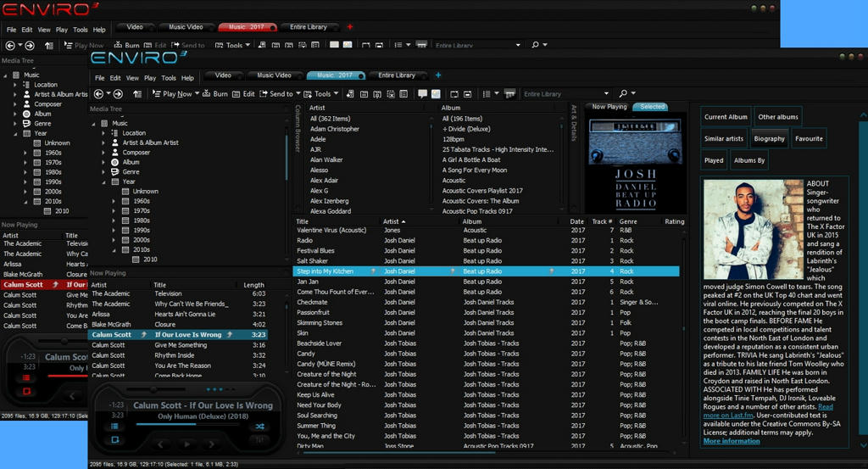The image size is (868, 469).
Task: Click the Biography button
Action: tap(769, 138)
